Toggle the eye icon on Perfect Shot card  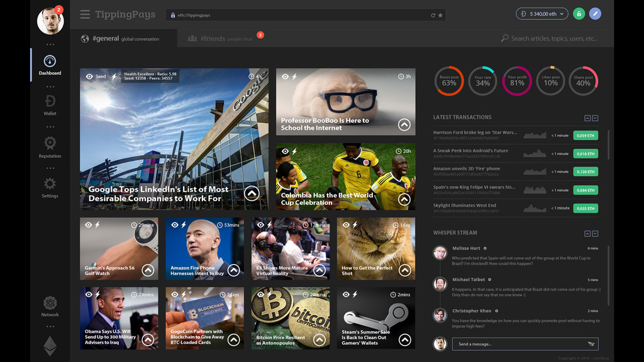[x=346, y=224]
